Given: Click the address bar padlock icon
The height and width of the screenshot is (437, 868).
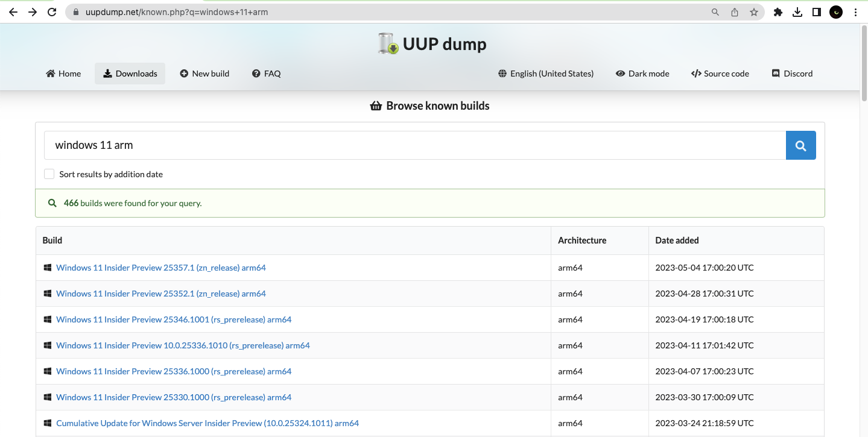Looking at the screenshot, I should 75,12.
